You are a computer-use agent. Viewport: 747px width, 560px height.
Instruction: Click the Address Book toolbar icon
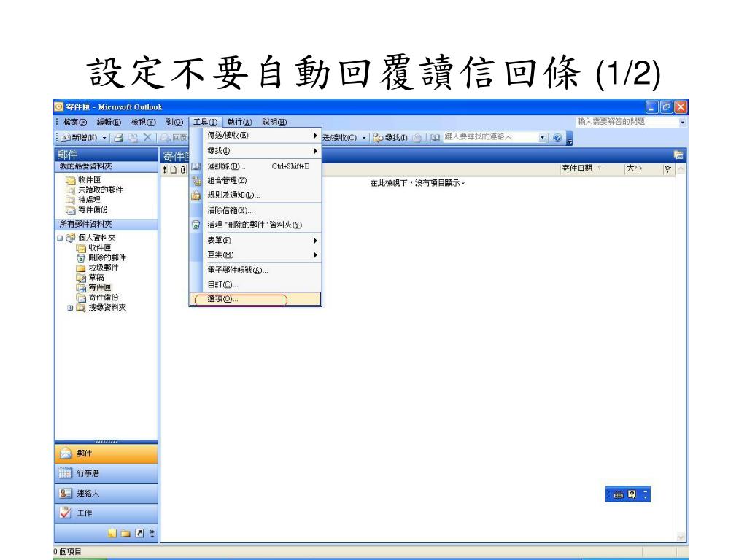coord(435,138)
